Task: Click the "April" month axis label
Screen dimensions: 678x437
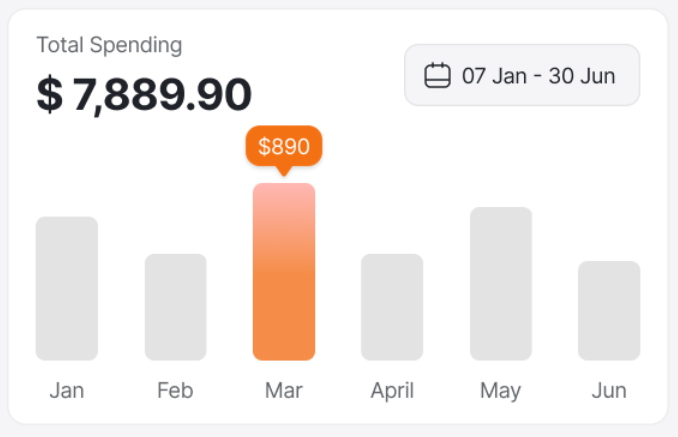Action: tap(392, 390)
